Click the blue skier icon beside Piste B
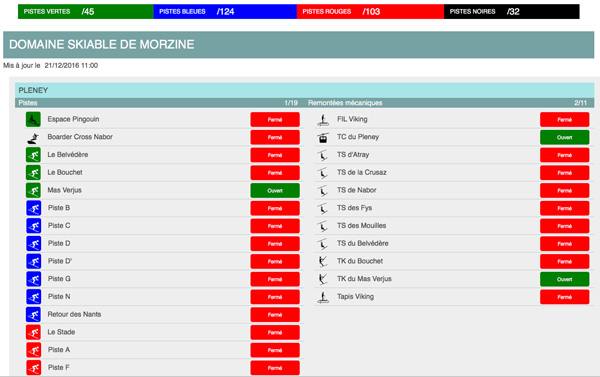The width and height of the screenshot is (600, 377). pyautogui.click(x=33, y=208)
